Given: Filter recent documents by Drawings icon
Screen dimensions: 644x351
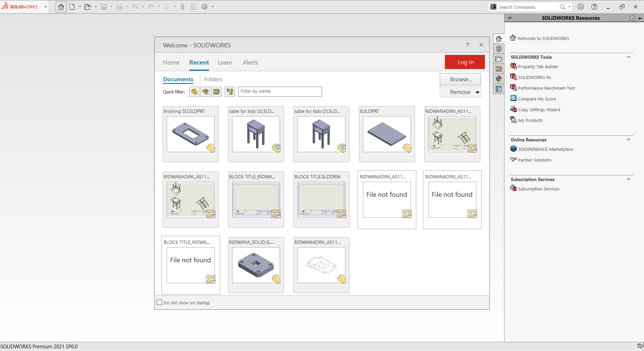Looking at the screenshot, I should coord(216,92).
